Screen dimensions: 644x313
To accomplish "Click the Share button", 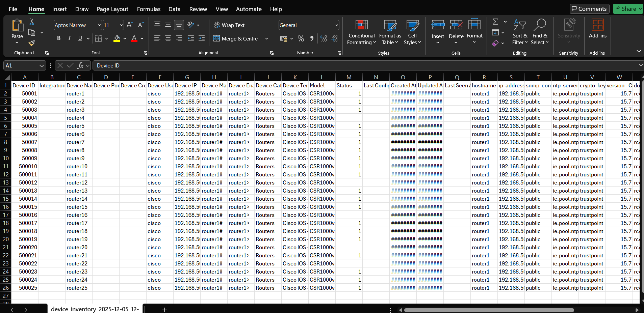I will [628, 9].
